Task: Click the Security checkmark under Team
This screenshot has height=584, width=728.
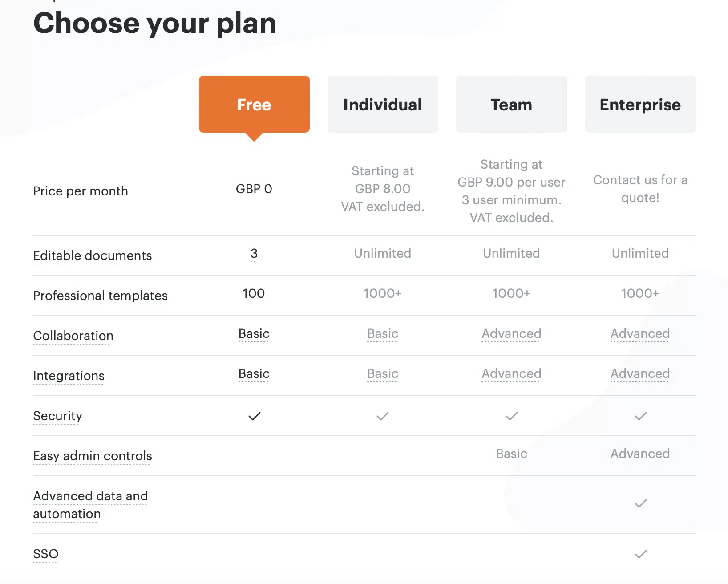Action: [x=512, y=416]
